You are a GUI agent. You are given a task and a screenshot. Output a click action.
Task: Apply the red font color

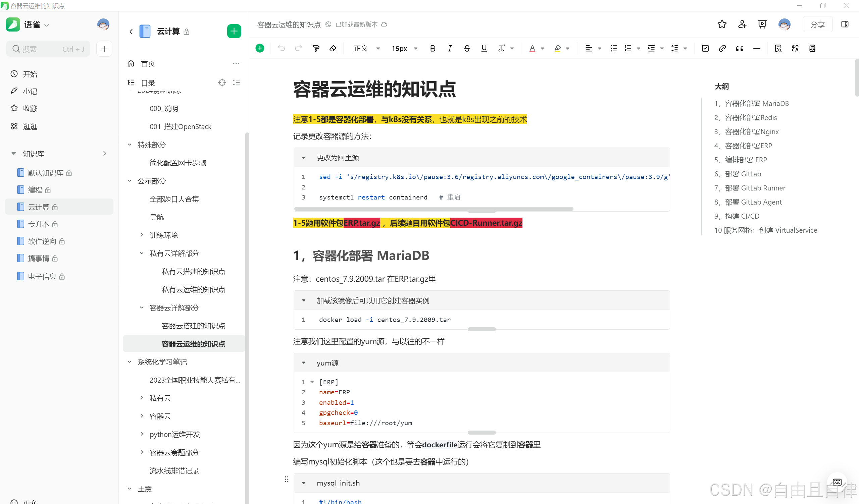(532, 48)
